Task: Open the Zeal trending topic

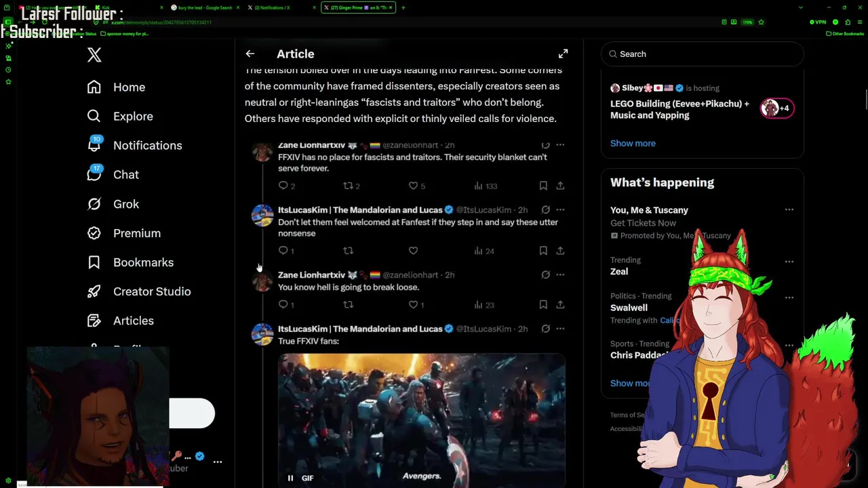Action: [x=619, y=271]
